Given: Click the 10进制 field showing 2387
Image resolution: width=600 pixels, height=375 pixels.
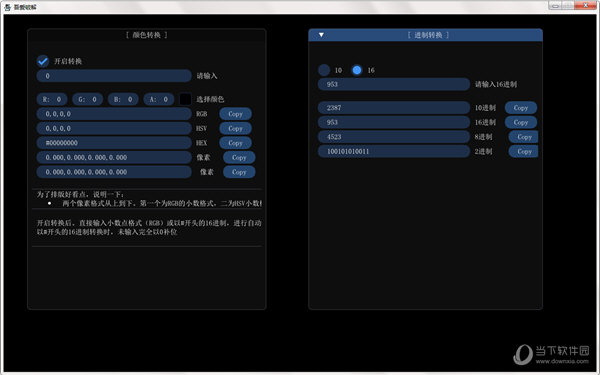Looking at the screenshot, I should 394,108.
